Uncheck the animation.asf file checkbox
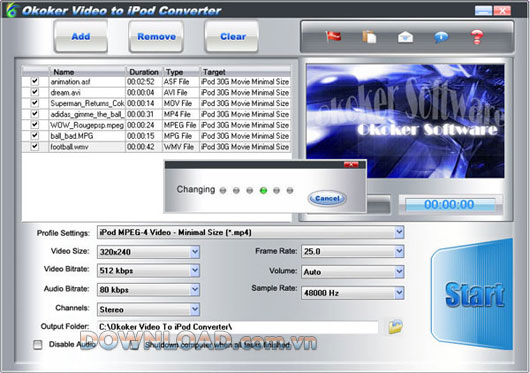Image resolution: width=530 pixels, height=373 pixels. click(34, 81)
